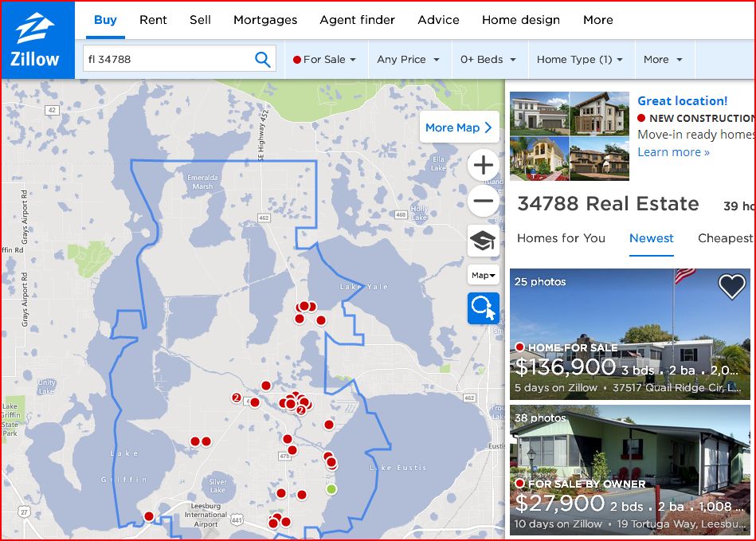756x541 pixels.
Task: Activate the draw-region lasso tool
Action: click(x=483, y=308)
